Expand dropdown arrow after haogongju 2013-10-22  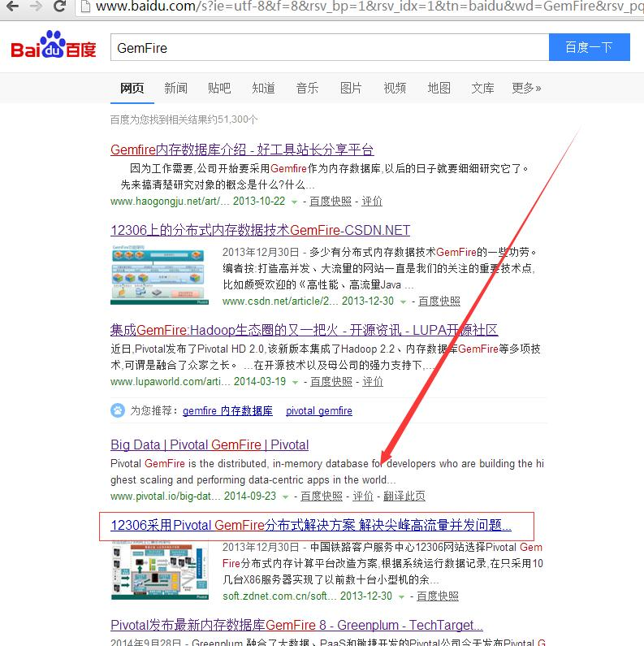(x=295, y=202)
